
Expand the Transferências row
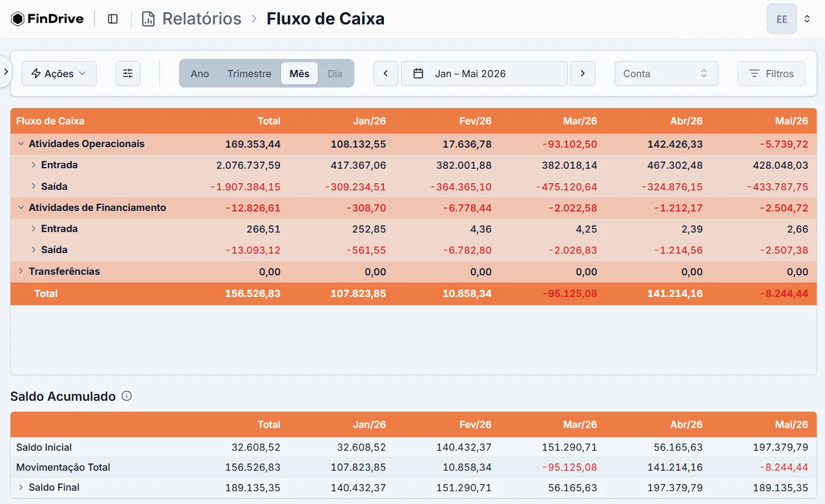point(21,271)
